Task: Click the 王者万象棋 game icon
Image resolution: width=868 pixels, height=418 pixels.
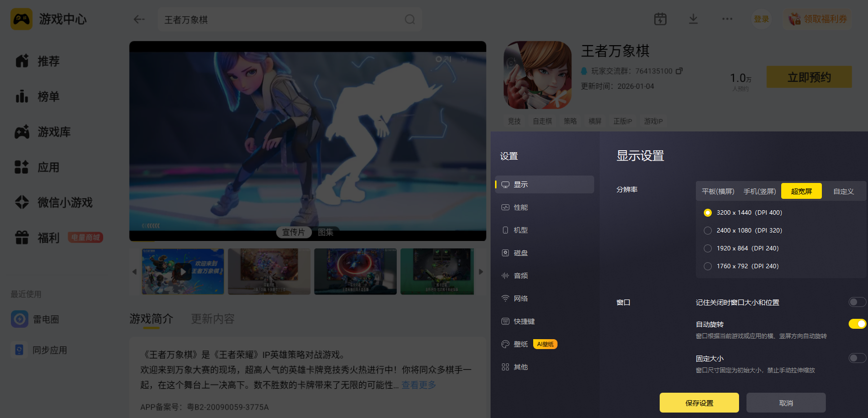Action: tap(538, 75)
